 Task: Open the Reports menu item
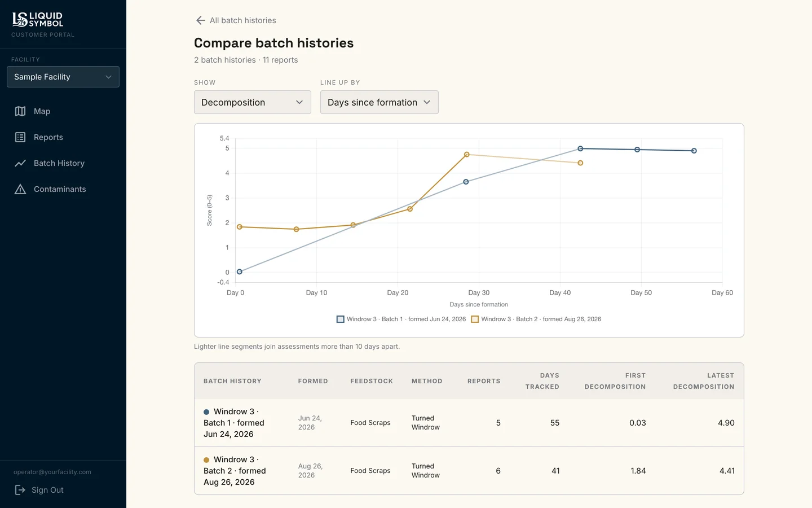point(63,137)
